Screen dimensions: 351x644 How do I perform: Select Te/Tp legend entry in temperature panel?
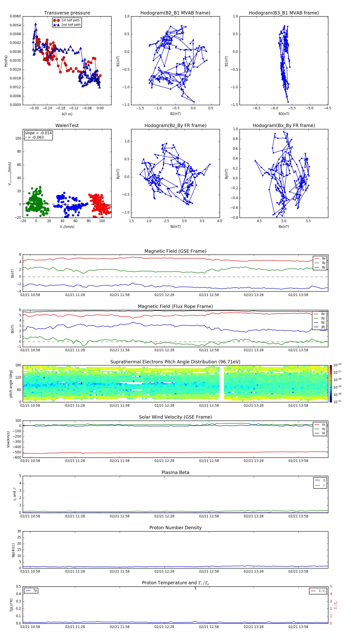318,591
